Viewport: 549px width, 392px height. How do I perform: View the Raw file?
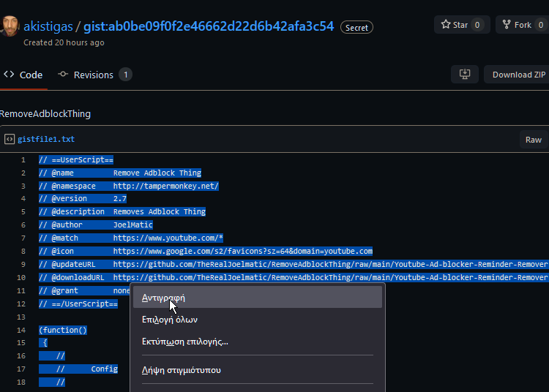coord(533,140)
